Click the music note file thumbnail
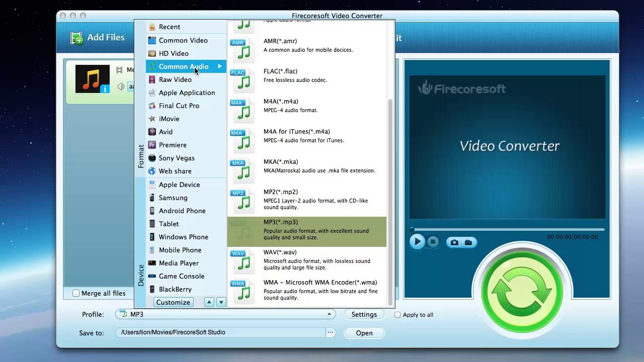644x362 pixels. (x=92, y=79)
